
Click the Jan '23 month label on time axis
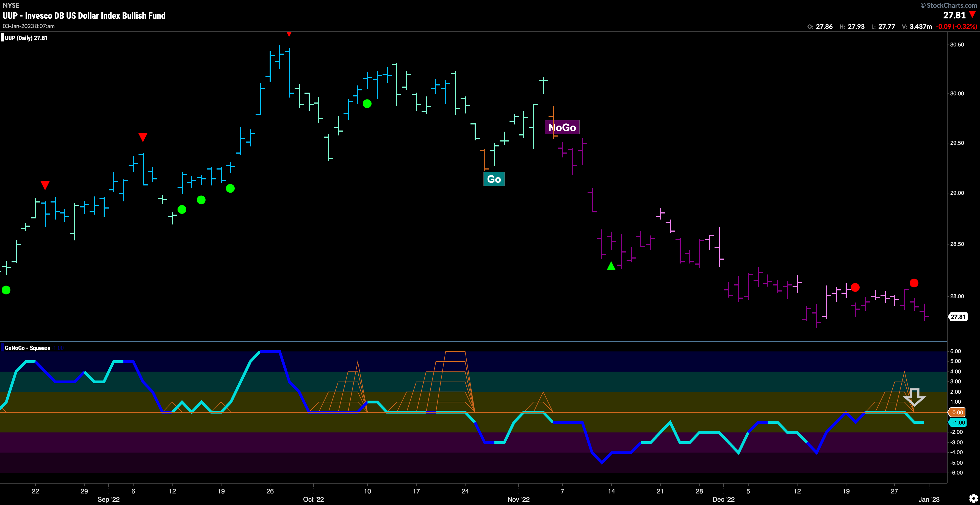(x=929, y=499)
